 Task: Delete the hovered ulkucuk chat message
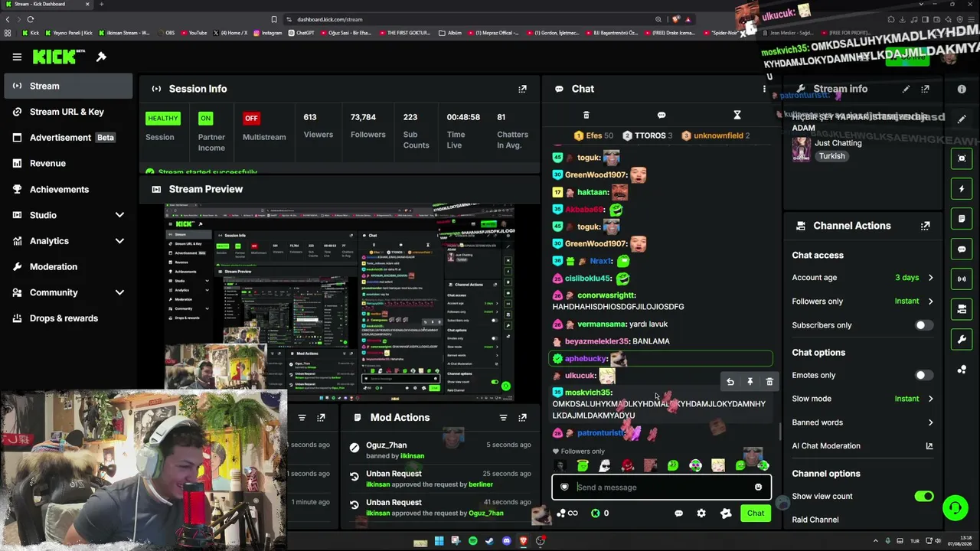point(769,382)
